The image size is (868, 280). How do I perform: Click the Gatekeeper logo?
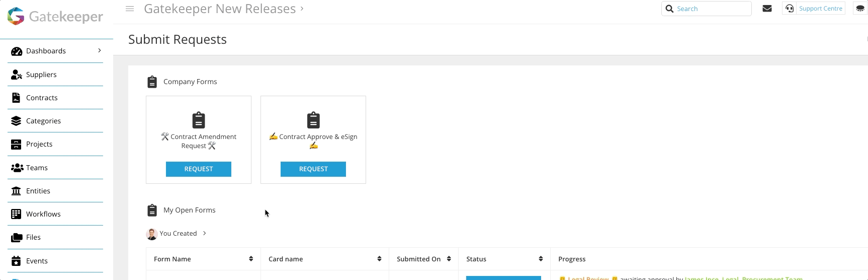[55, 16]
